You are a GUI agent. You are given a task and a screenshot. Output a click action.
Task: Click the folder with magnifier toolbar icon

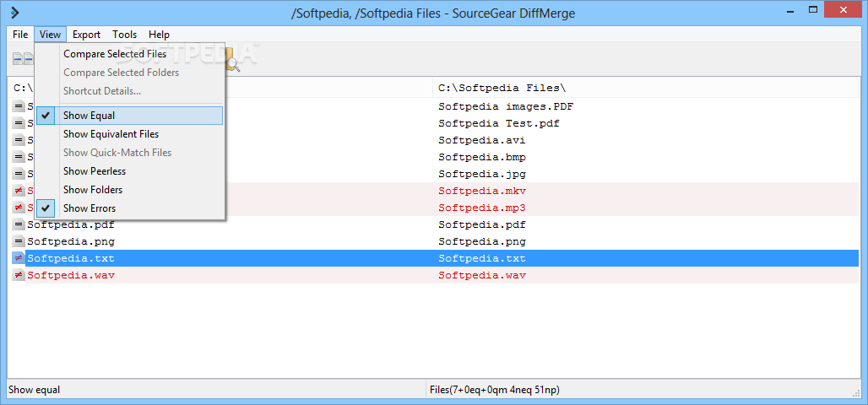coord(232,59)
